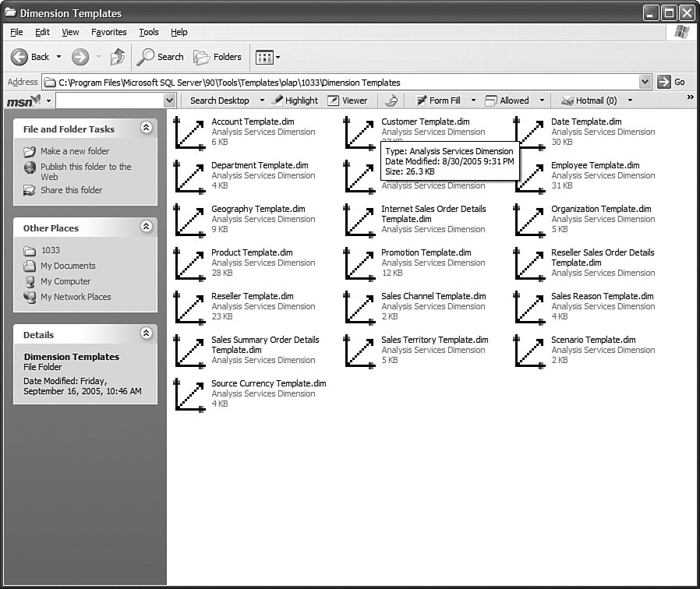The width and height of the screenshot is (700, 589).
Task: Click the Go button beside address bar
Action: click(671, 82)
